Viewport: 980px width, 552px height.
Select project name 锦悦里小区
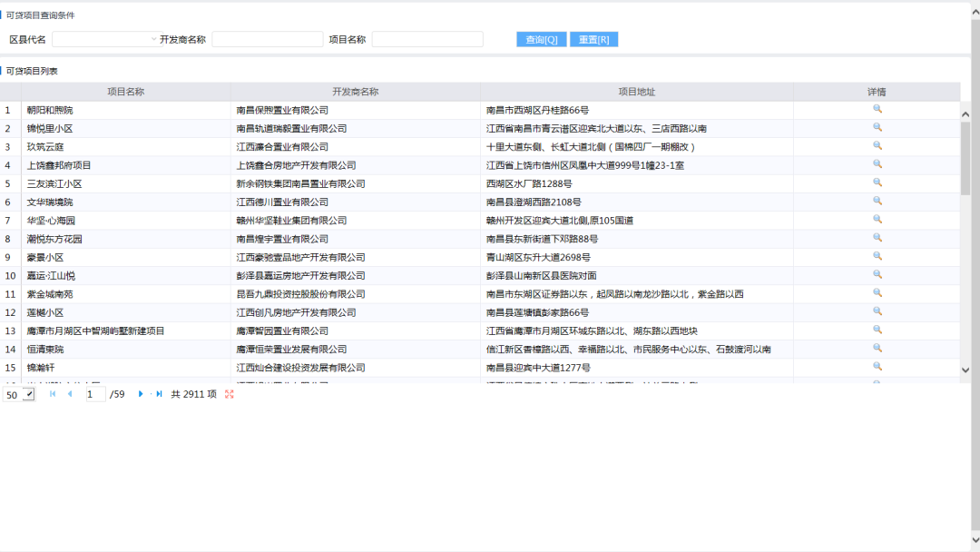49,129
